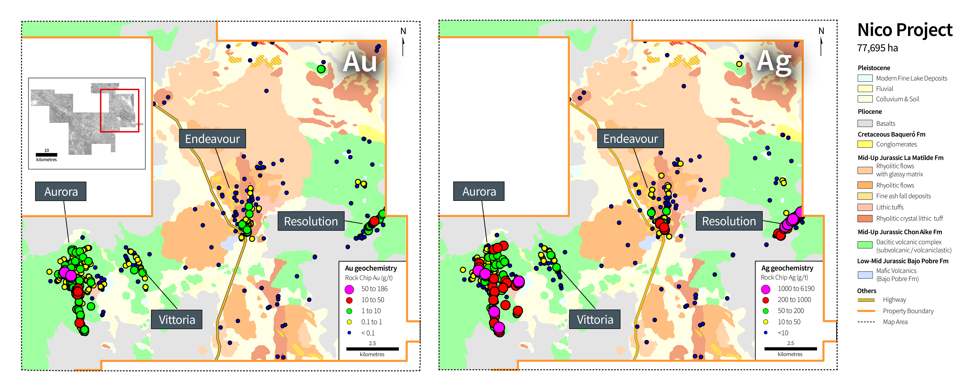Screen dimensions: 980x390
Task: Click the Fluvial legend color swatch
Action: point(865,89)
